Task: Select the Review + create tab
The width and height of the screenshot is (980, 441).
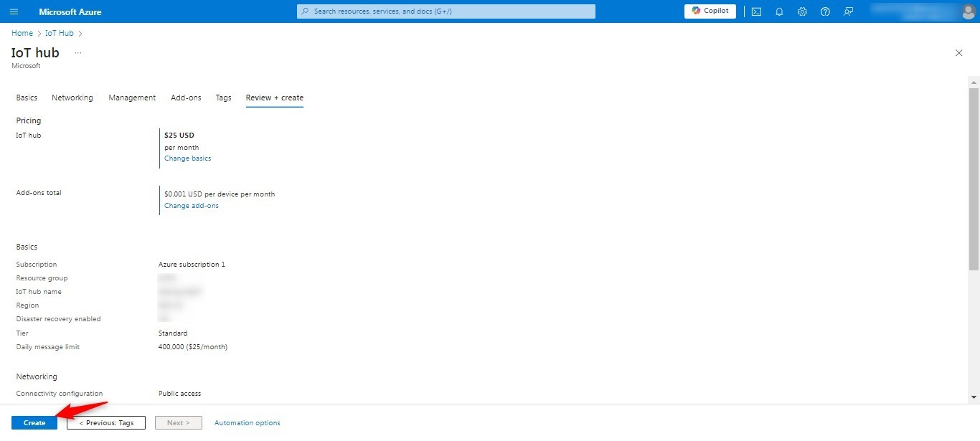Action: tap(275, 98)
